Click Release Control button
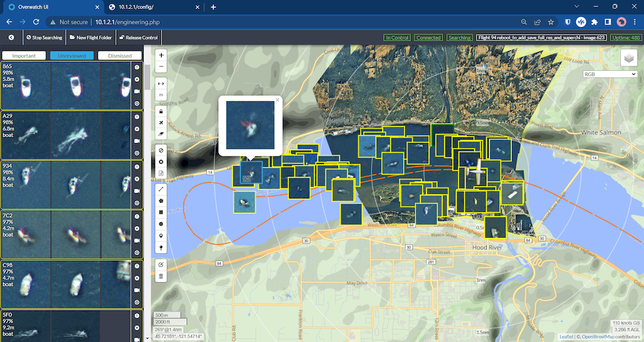 [x=138, y=37]
